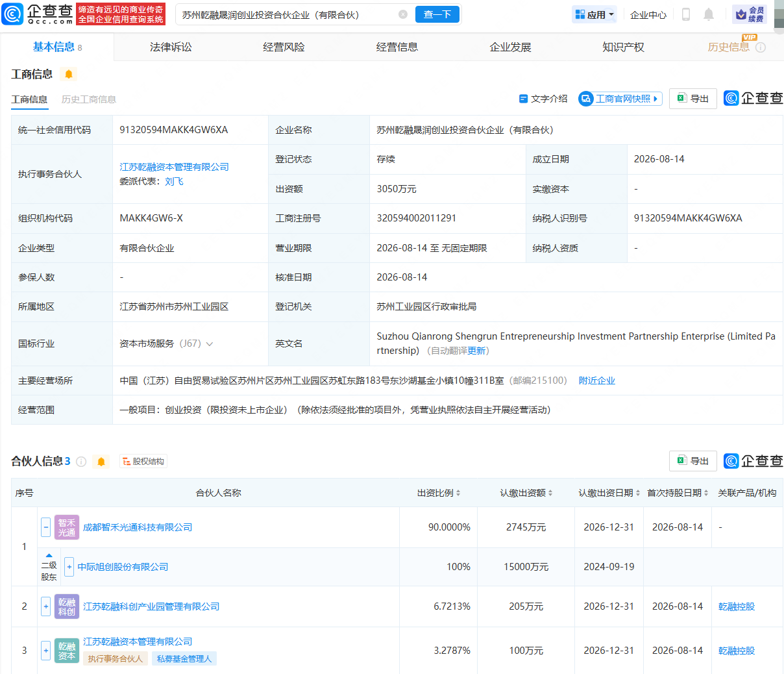Click the 执行事务合伙人 tag
Screen dimensions: 784x674
115,658
